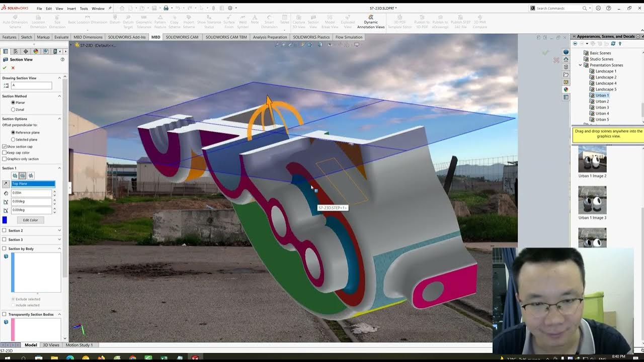This screenshot has width=644, height=362.
Task: Collapse the Section Method group
Action: click(x=59, y=96)
